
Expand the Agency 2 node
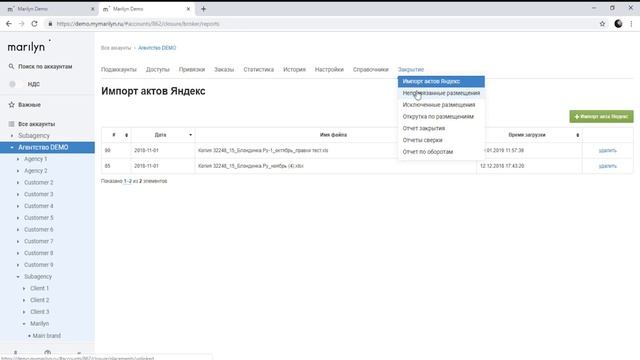click(x=18, y=171)
